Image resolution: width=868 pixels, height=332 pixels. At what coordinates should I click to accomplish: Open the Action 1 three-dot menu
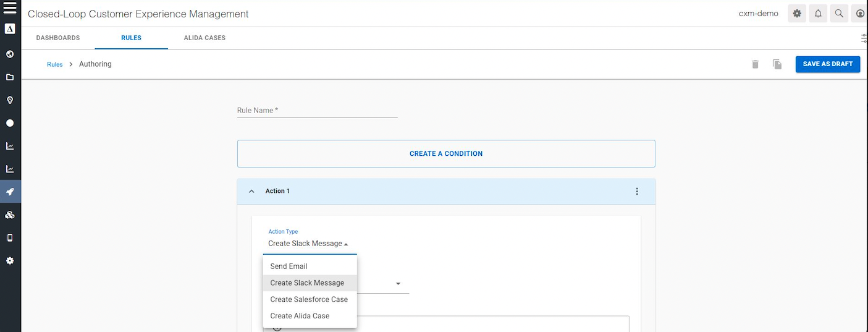tap(637, 192)
